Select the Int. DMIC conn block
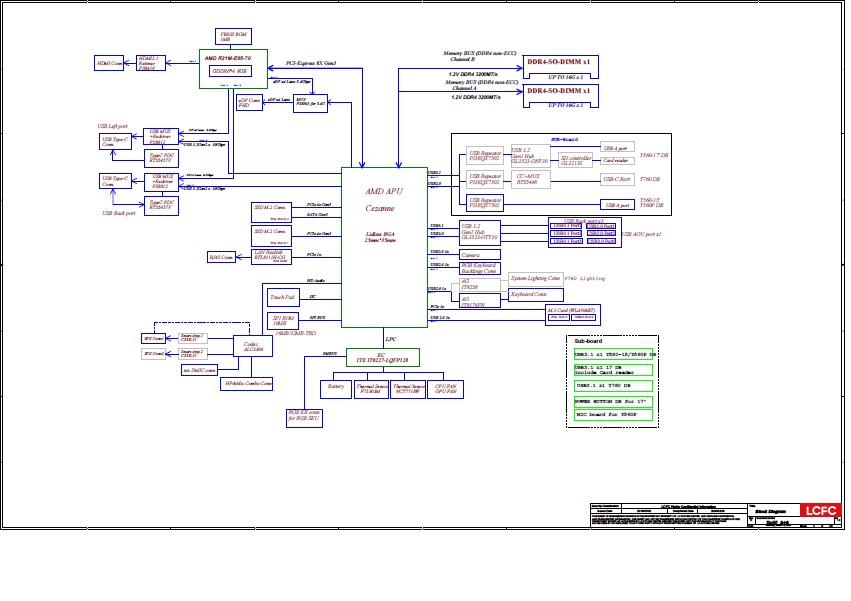Viewport: 851px width, 601px height. [199, 370]
